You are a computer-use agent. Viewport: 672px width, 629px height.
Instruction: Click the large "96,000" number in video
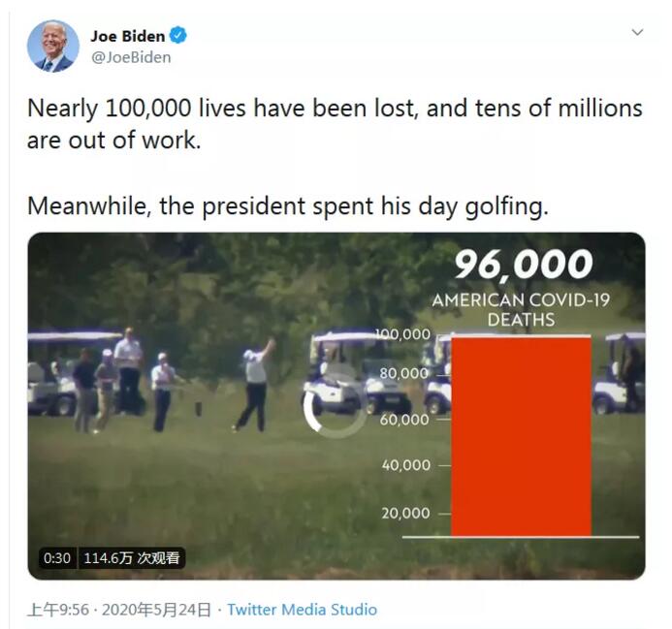pyautogui.click(x=523, y=265)
